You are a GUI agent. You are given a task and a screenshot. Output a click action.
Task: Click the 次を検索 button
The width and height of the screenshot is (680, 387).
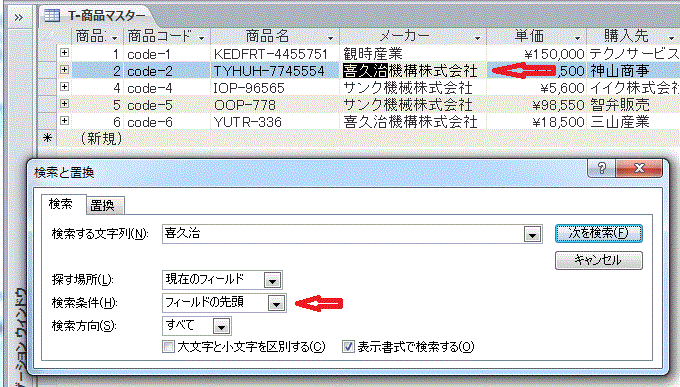point(598,233)
